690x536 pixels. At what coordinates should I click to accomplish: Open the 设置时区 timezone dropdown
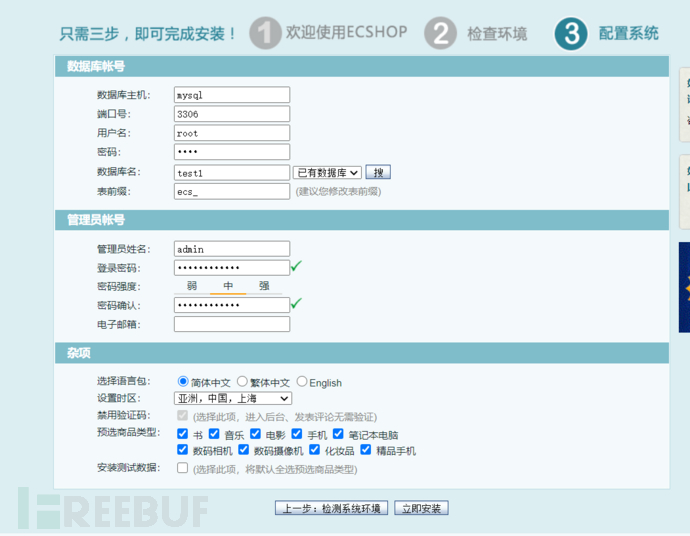[233, 398]
